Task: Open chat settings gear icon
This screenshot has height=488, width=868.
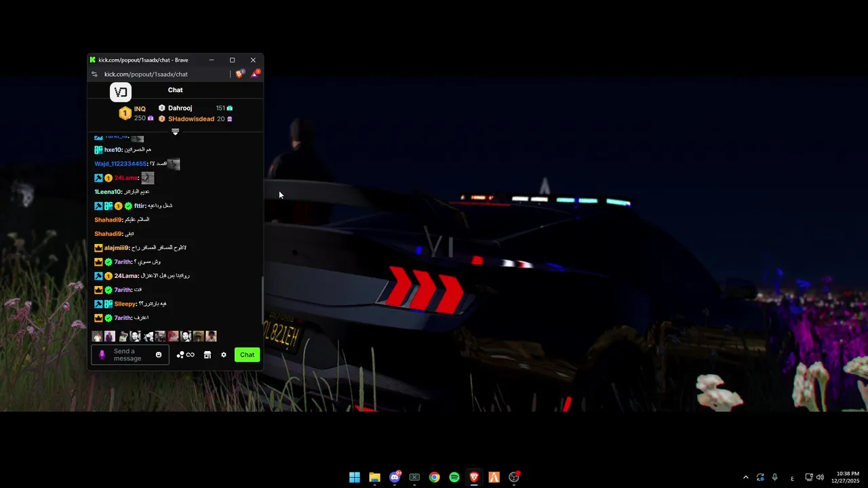Action: pos(224,355)
